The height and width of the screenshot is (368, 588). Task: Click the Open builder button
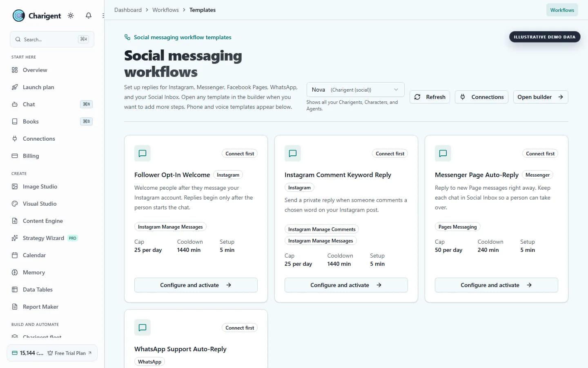[x=541, y=97]
